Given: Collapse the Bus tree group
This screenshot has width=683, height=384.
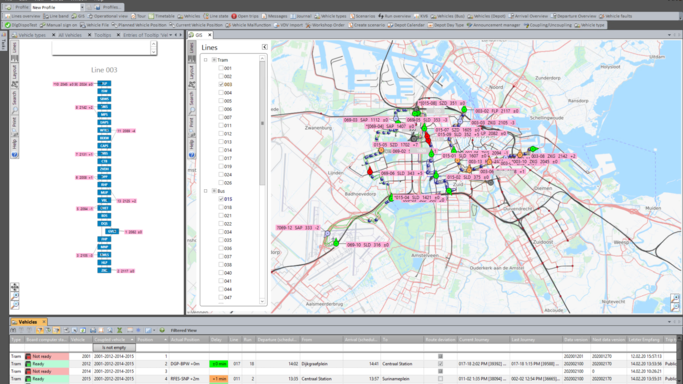Looking at the screenshot, I should coord(214,191).
